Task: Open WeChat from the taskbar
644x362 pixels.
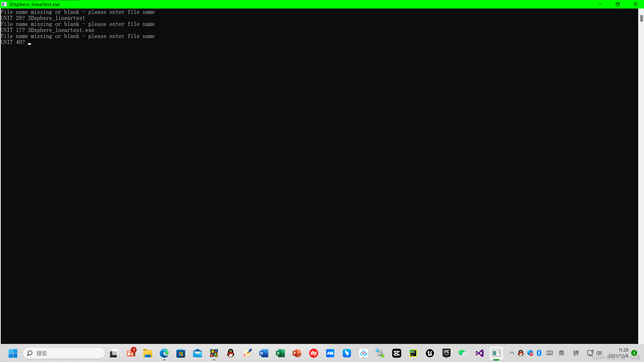Action: pyautogui.click(x=463, y=353)
